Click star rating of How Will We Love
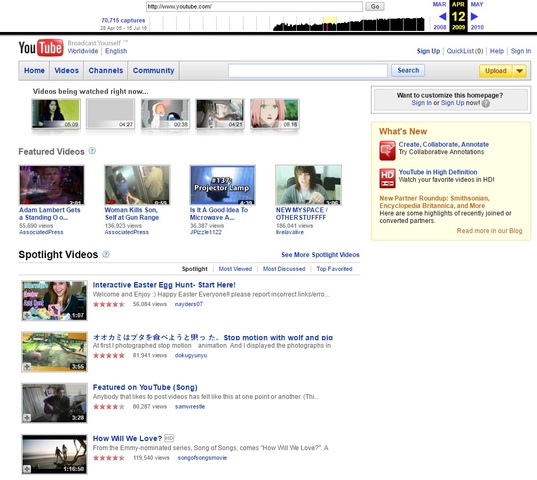Image resolution: width=537 pixels, height=480 pixels. (109, 458)
